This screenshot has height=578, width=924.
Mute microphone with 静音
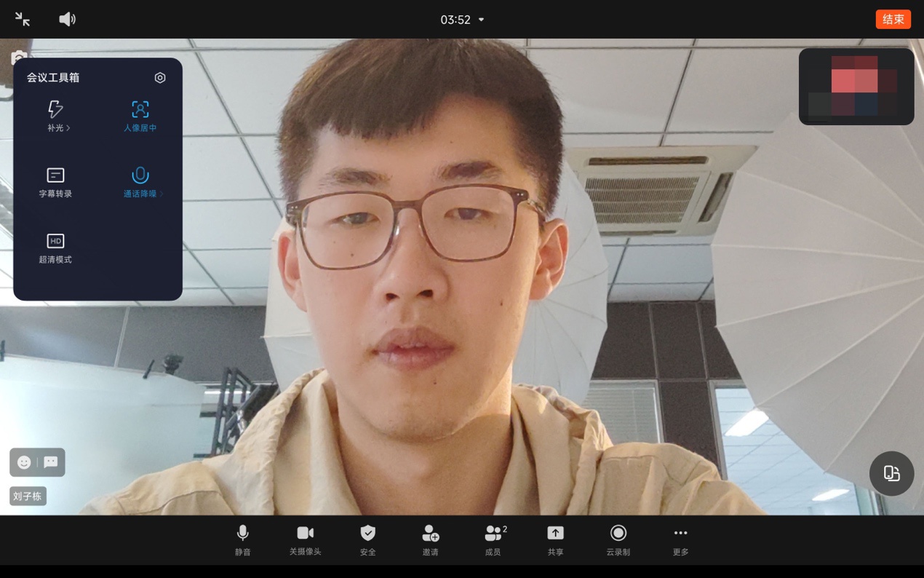(x=243, y=541)
